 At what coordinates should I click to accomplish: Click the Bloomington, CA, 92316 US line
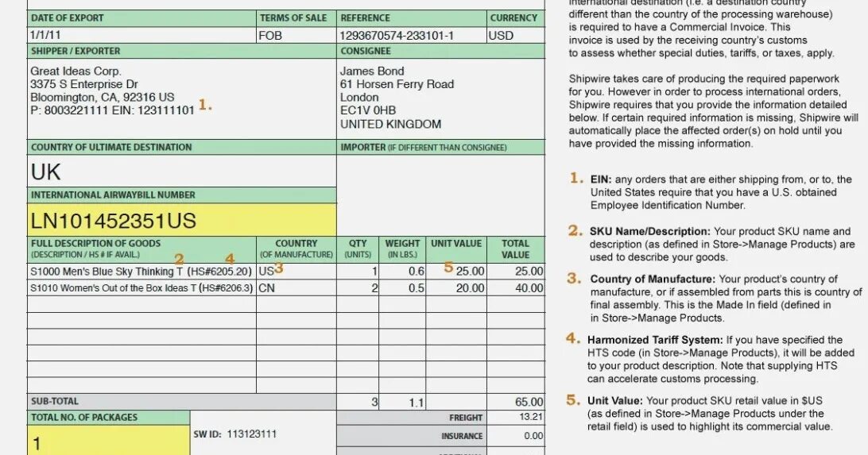(103, 98)
